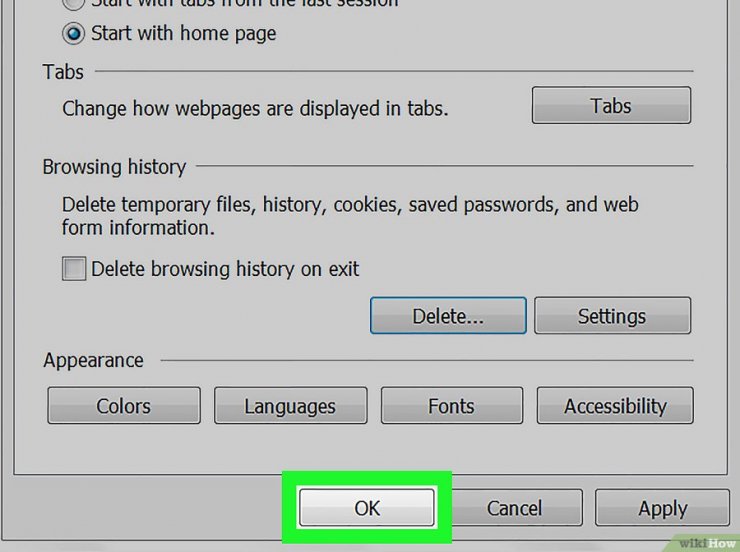Click the 'Start with home page' label text

click(x=184, y=33)
